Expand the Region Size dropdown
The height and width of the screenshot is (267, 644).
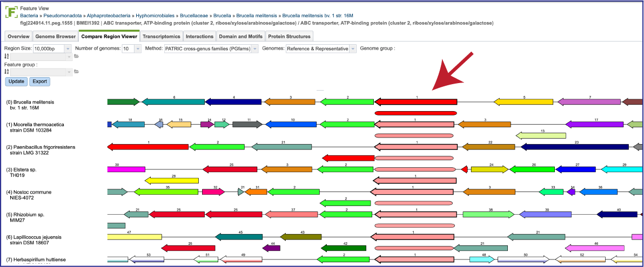coord(68,49)
